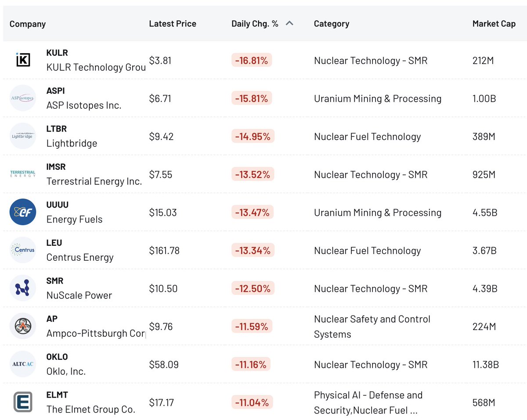Select the Uranium Mining category for UUUU
Image resolution: width=527 pixels, height=420 pixels.
pos(378,212)
